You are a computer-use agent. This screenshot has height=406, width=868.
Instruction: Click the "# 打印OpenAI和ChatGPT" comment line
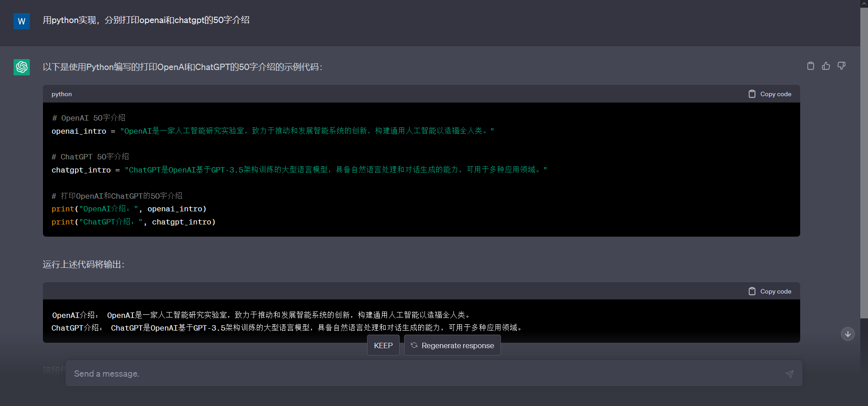(x=117, y=196)
